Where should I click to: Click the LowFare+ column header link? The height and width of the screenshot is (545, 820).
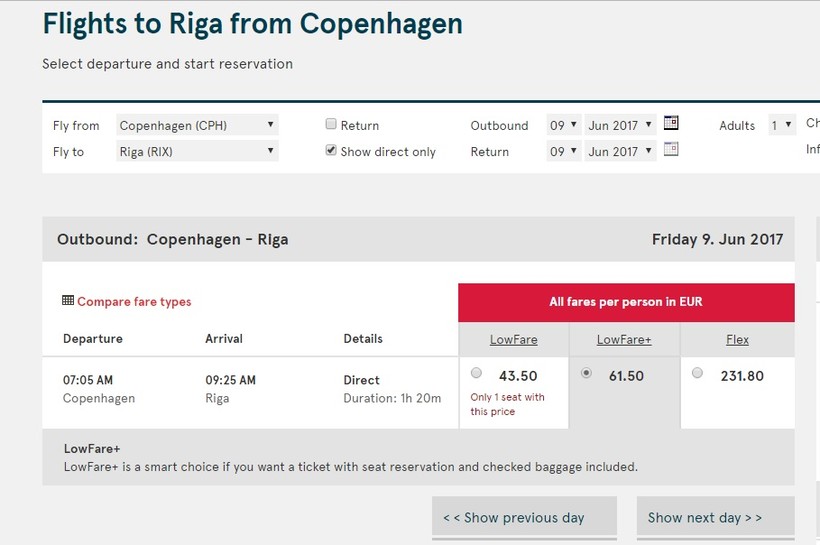click(x=624, y=340)
